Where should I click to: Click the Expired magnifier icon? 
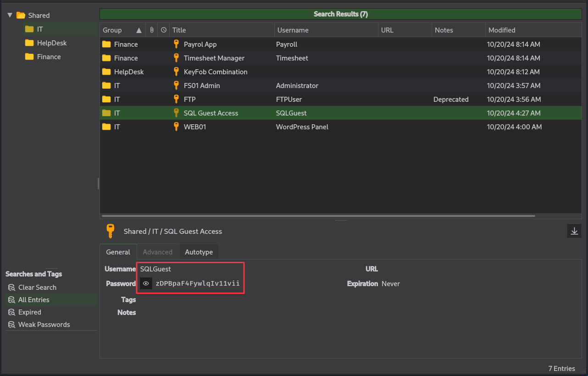click(x=11, y=312)
